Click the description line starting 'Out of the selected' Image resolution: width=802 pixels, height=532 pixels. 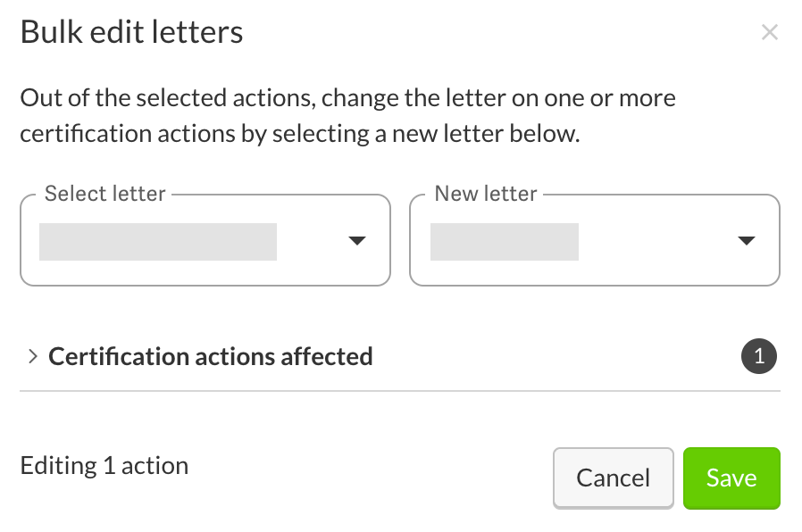coord(347,97)
